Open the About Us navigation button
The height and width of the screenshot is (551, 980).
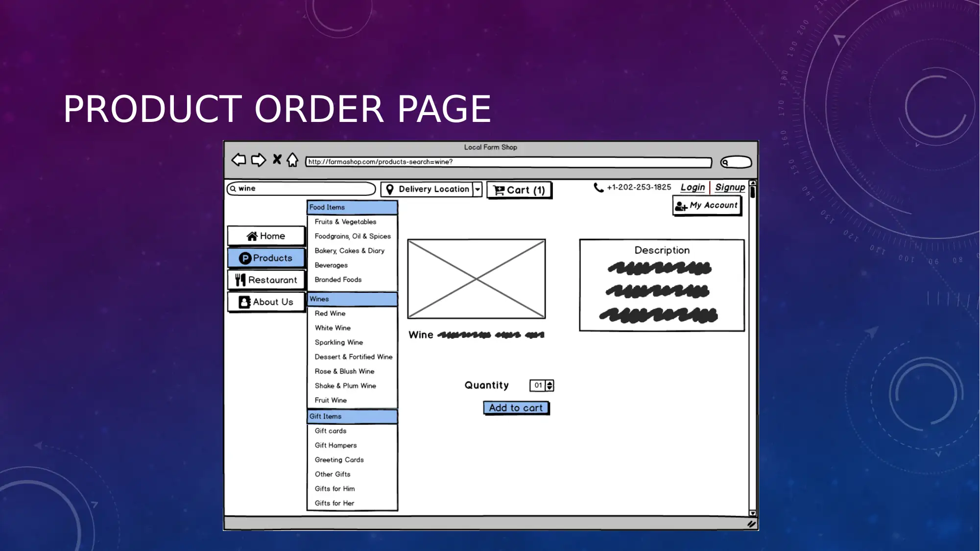click(x=266, y=302)
